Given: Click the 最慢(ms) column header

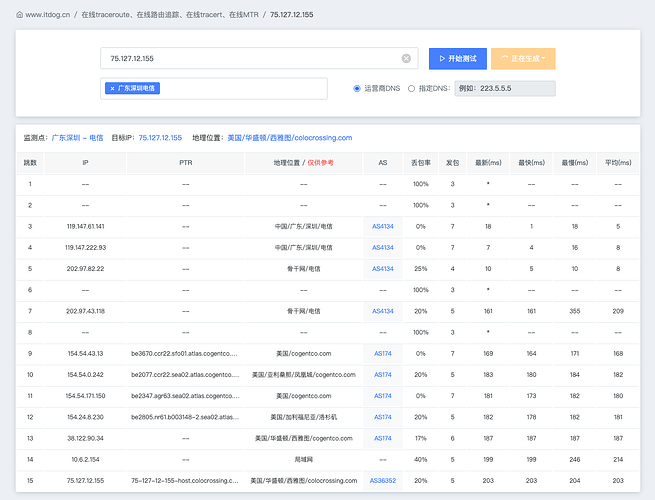Looking at the screenshot, I should point(575,163).
